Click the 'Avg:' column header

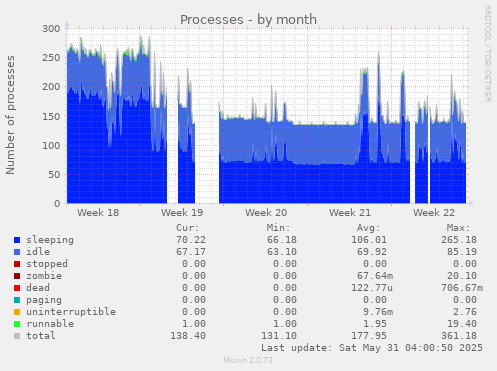click(x=368, y=228)
